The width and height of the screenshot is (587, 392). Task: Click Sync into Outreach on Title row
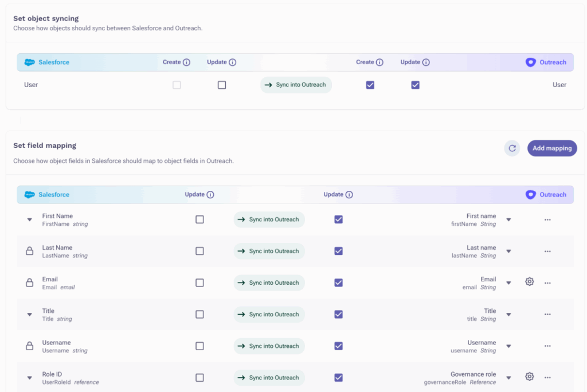[269, 315]
